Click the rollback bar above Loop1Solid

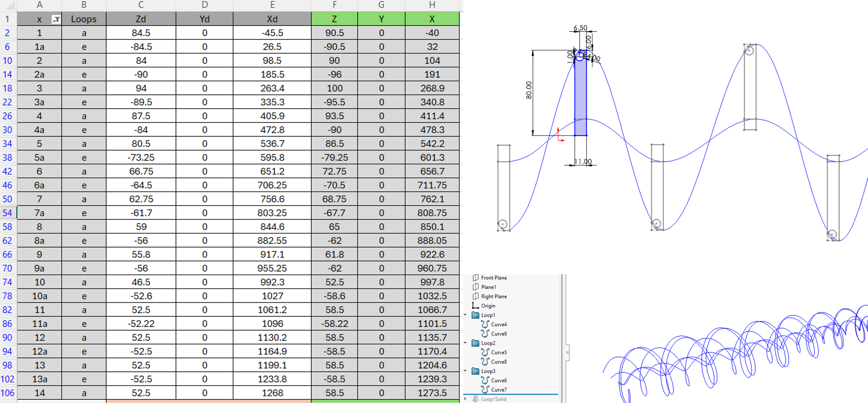point(510,394)
